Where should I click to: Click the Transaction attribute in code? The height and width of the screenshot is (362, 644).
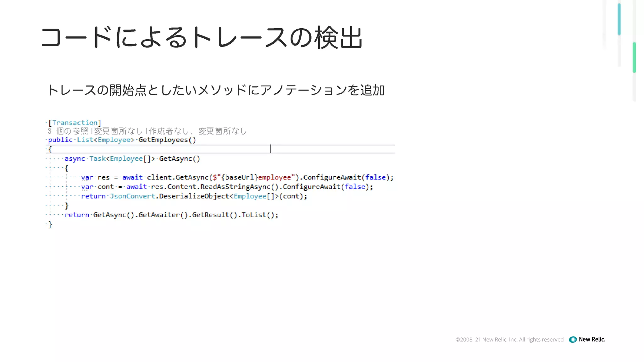(x=75, y=123)
